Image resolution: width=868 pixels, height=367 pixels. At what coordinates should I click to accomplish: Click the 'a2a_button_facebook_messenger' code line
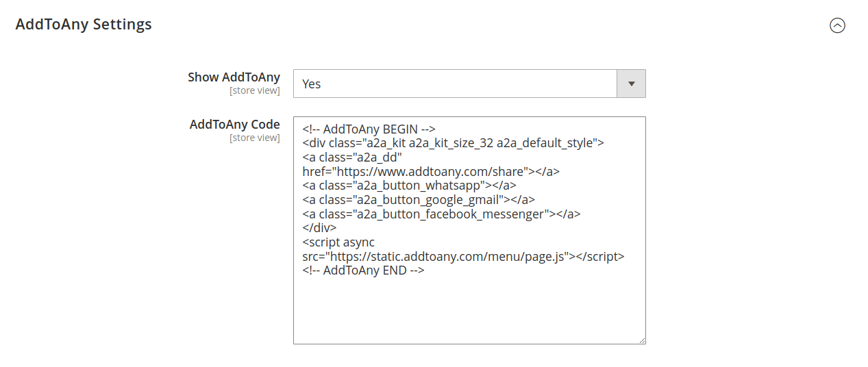[441, 214]
